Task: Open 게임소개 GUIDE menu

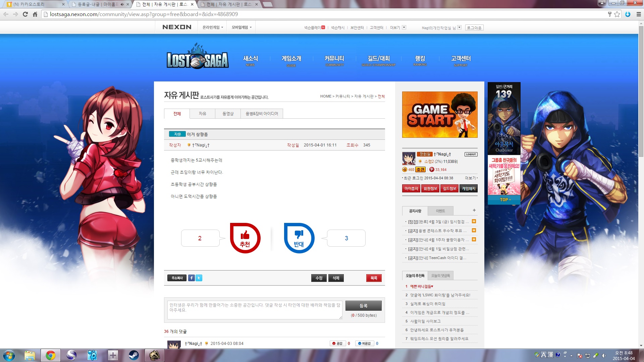Action: click(291, 60)
